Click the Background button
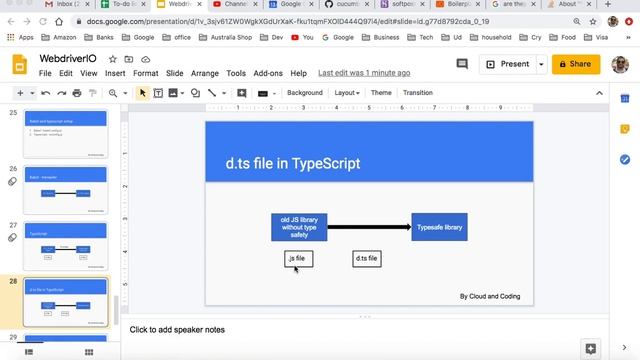640x360 pixels. click(305, 93)
